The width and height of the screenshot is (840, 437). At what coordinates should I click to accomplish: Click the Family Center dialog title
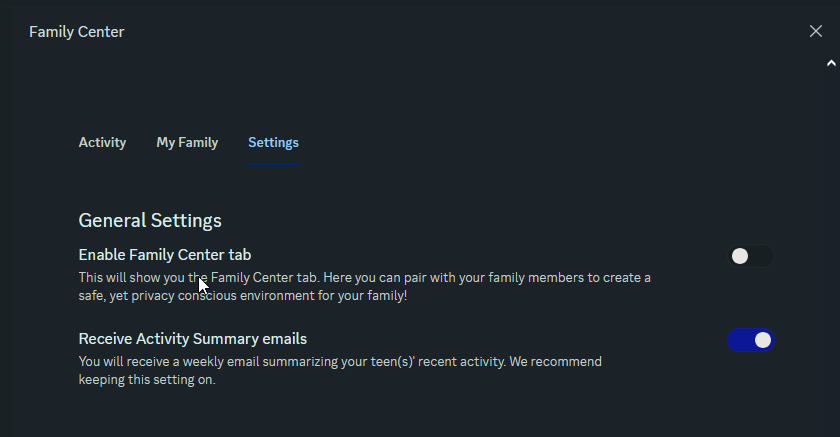[x=77, y=32]
